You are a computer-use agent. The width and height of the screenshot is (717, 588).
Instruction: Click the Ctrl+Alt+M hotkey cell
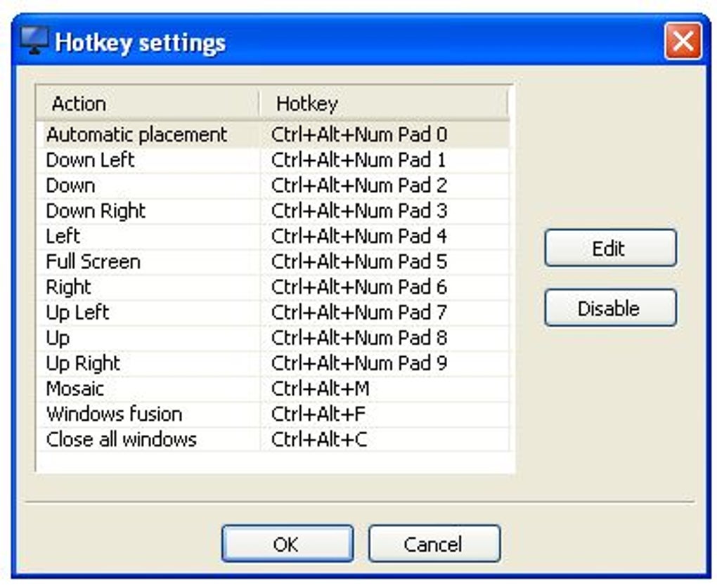click(384, 388)
